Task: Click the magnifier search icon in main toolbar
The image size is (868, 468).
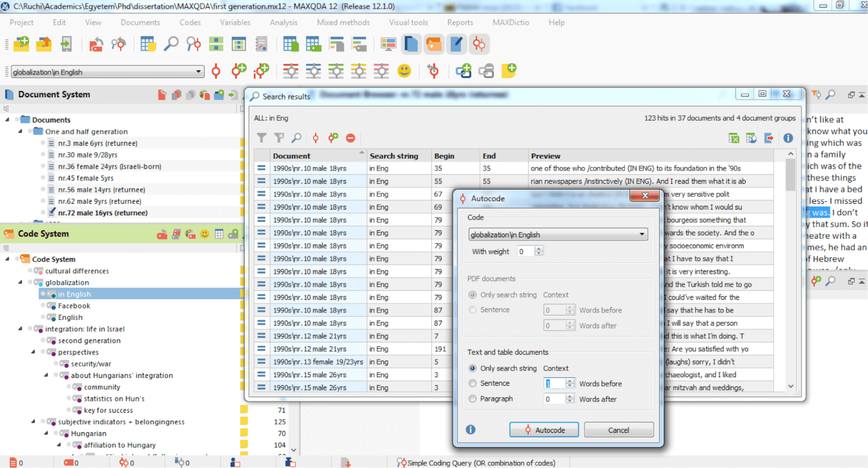Action: click(x=171, y=44)
